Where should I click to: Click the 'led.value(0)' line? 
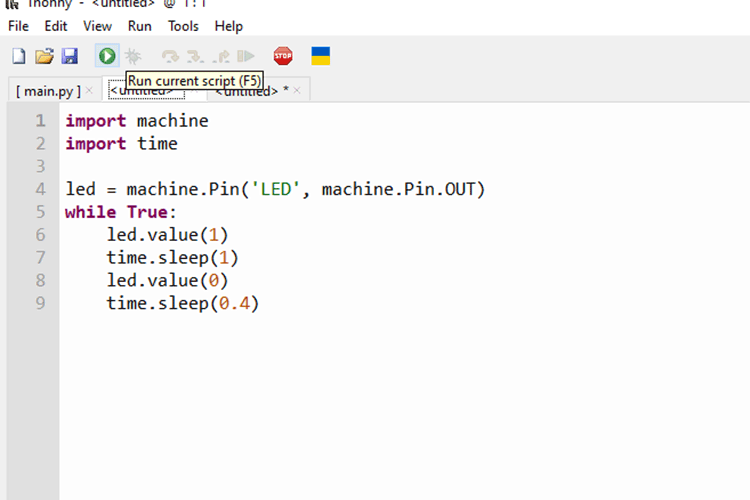coord(167,280)
